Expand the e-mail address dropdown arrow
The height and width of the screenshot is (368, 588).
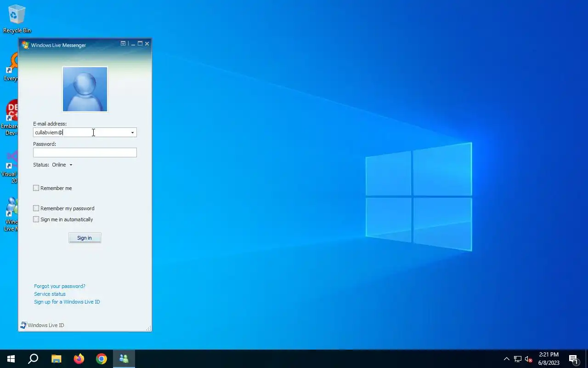(132, 132)
